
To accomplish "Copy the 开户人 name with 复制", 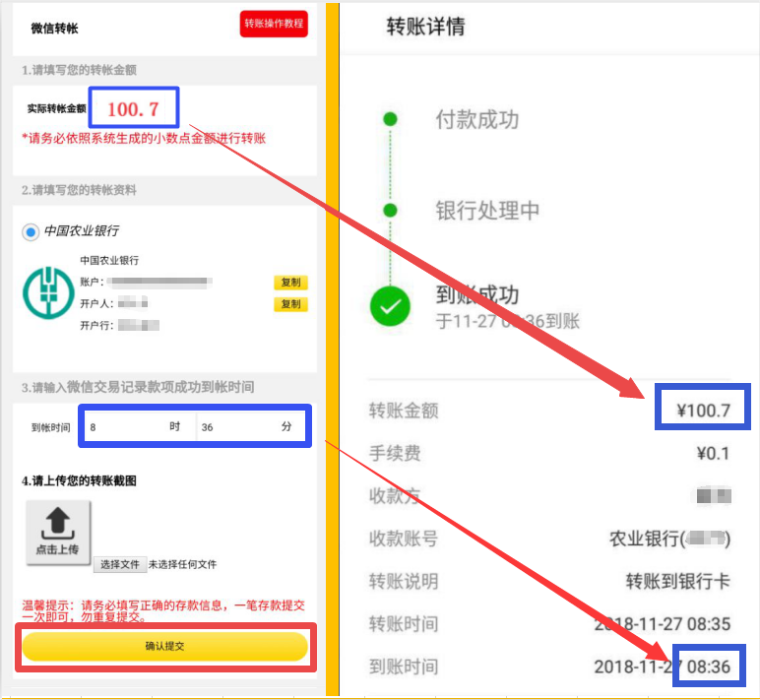I will coord(290,304).
